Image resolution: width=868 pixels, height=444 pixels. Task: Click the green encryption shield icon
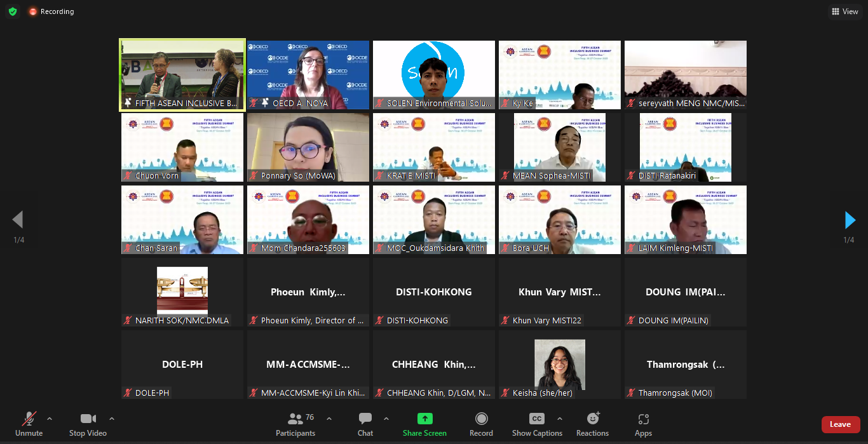click(x=13, y=11)
